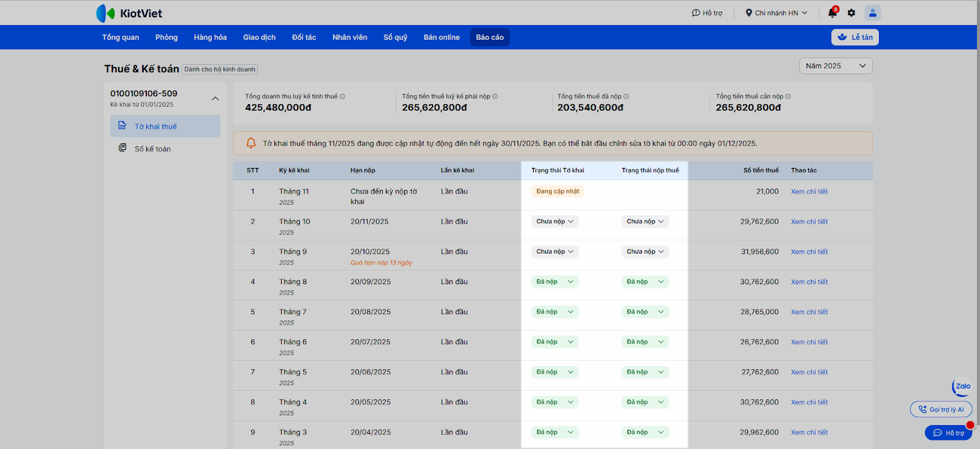Click the KiotViet logo
Viewport: 980px width, 449px height.
[x=129, y=13]
